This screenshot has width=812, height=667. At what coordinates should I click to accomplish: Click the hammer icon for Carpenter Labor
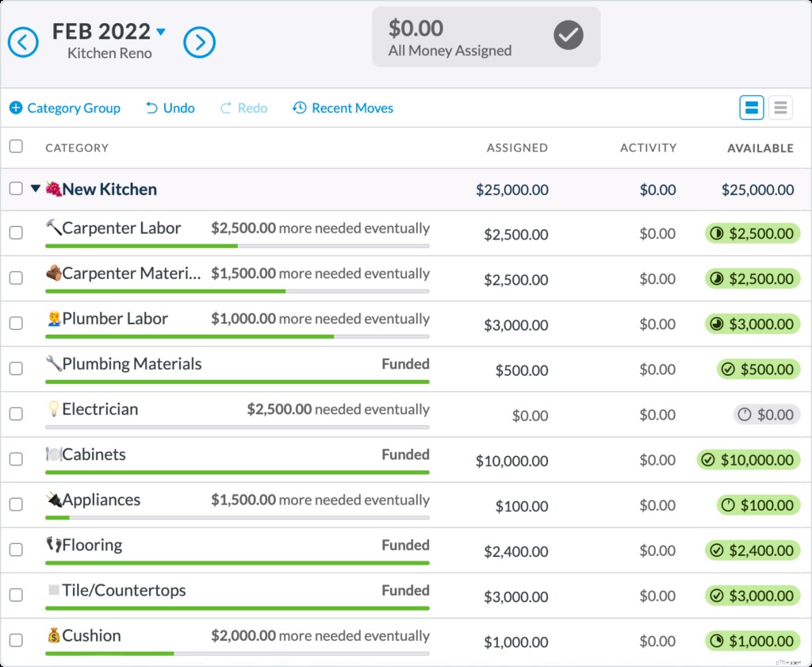click(53, 228)
